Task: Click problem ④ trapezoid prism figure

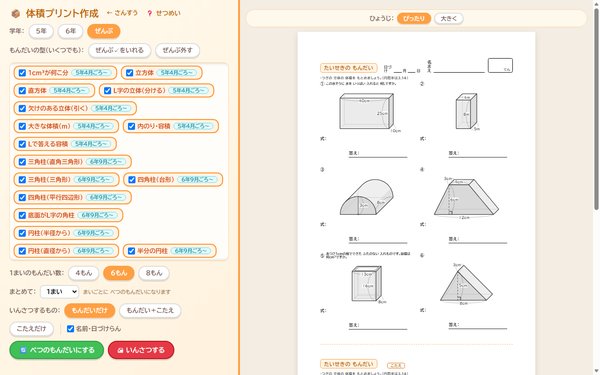Action: click(x=466, y=198)
